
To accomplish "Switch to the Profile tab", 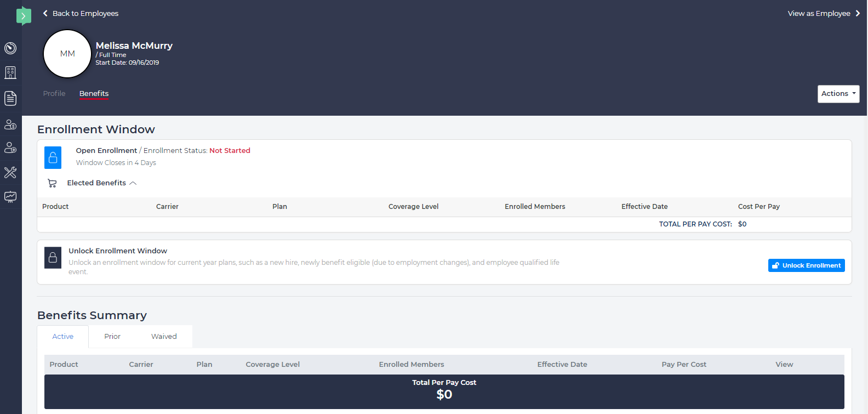I will click(x=54, y=94).
